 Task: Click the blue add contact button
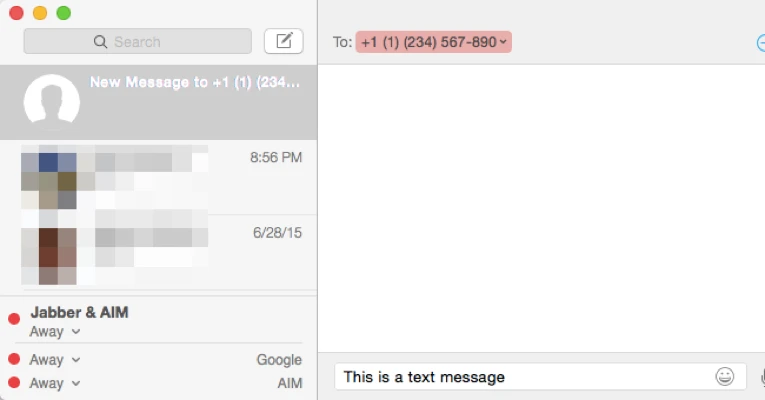(761, 42)
